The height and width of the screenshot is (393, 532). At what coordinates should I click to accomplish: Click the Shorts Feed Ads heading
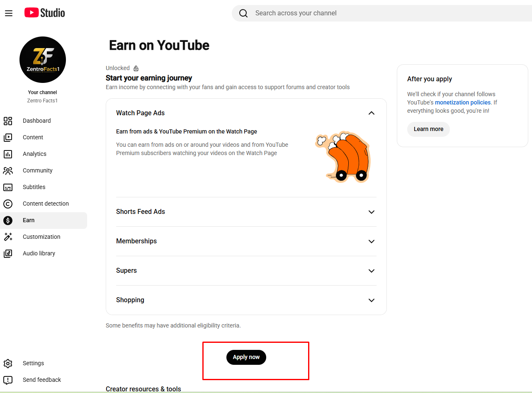click(141, 212)
